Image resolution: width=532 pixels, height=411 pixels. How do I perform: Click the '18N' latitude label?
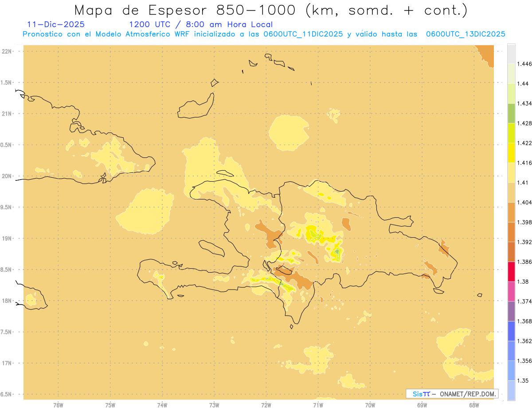tap(7, 301)
